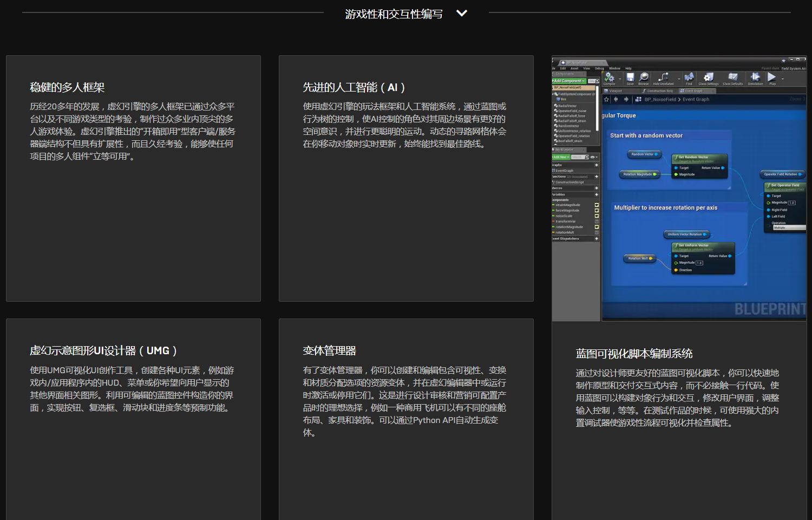The image size is (812, 520).
Task: Click the Components panel vertical scrollbar
Action: (x=597, y=108)
